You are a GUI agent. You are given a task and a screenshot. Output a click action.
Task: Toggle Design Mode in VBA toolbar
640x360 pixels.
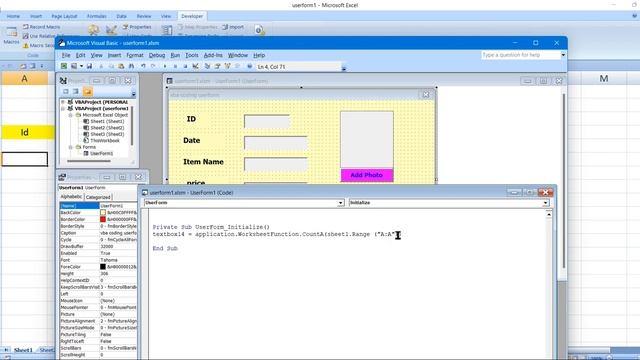[196, 66]
